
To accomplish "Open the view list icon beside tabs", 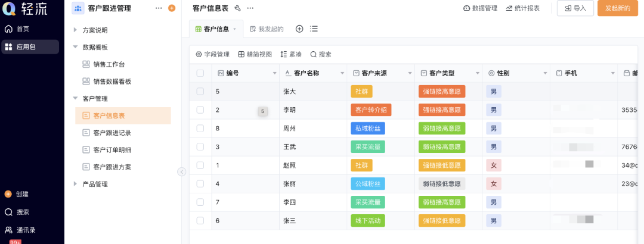I will (x=314, y=29).
